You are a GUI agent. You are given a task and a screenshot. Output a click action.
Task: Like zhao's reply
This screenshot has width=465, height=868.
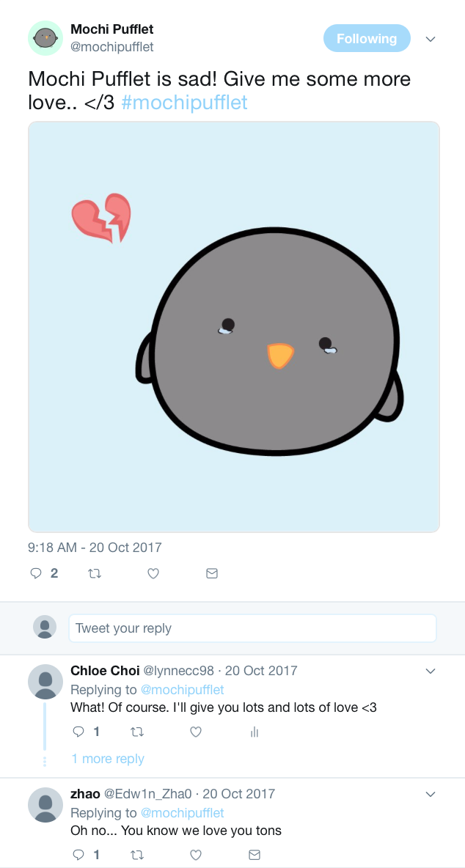click(196, 855)
